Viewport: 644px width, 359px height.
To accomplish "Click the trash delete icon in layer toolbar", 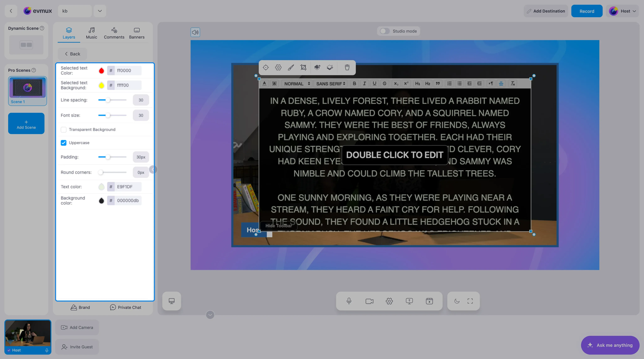I will [x=347, y=67].
